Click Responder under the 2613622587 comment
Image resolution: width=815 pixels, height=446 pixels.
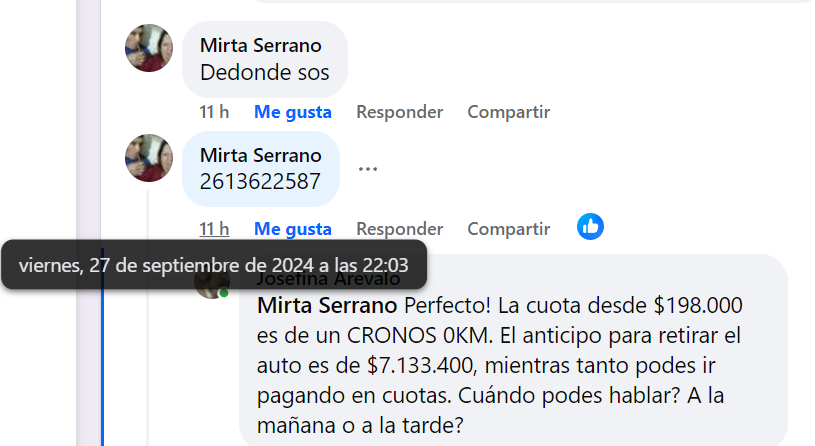click(399, 229)
